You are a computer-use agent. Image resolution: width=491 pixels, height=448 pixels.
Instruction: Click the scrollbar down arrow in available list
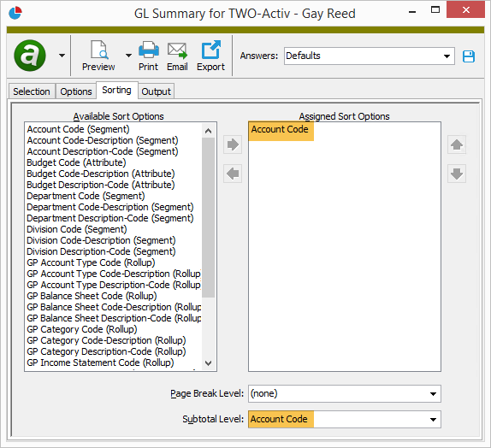(208, 363)
